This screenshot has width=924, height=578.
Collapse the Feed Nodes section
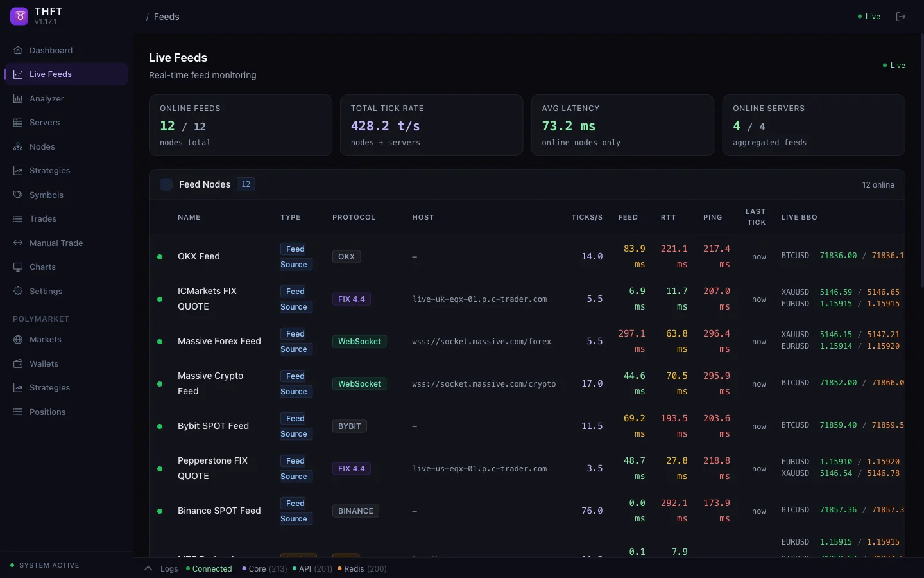point(166,184)
